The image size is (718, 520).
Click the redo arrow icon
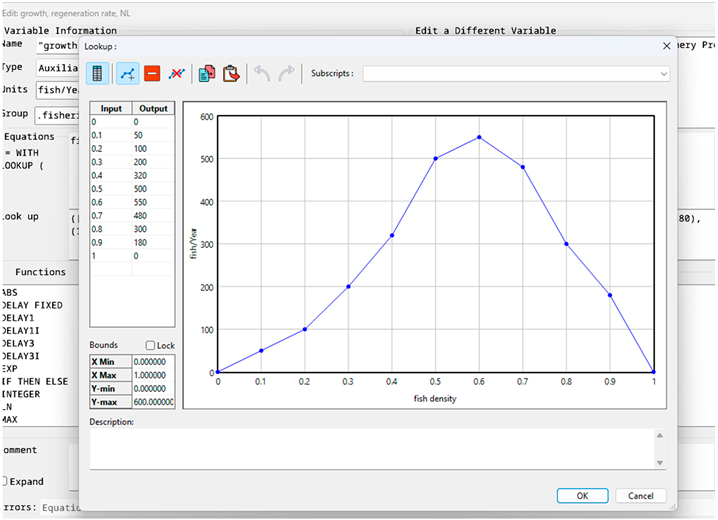click(x=286, y=73)
